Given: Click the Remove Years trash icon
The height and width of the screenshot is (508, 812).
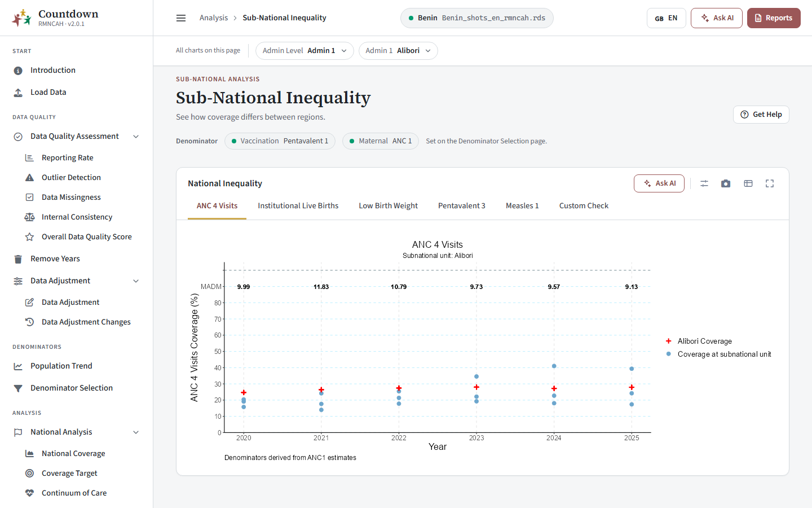Looking at the screenshot, I should (18, 259).
